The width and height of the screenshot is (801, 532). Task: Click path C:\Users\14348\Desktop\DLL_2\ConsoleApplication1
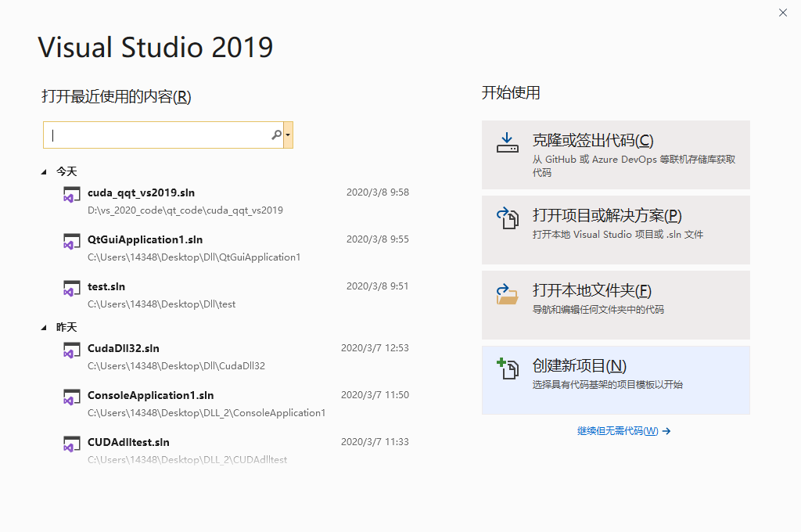[x=207, y=413]
